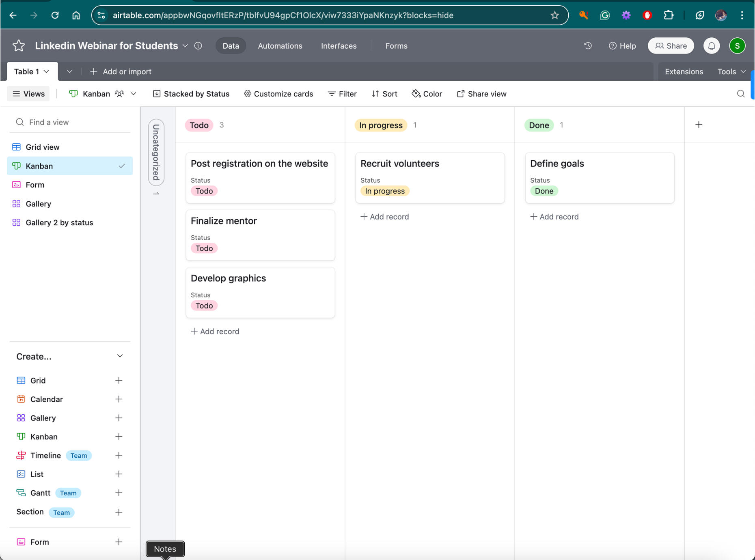Open the Color coding options
This screenshot has width=755, height=560.
tap(427, 94)
